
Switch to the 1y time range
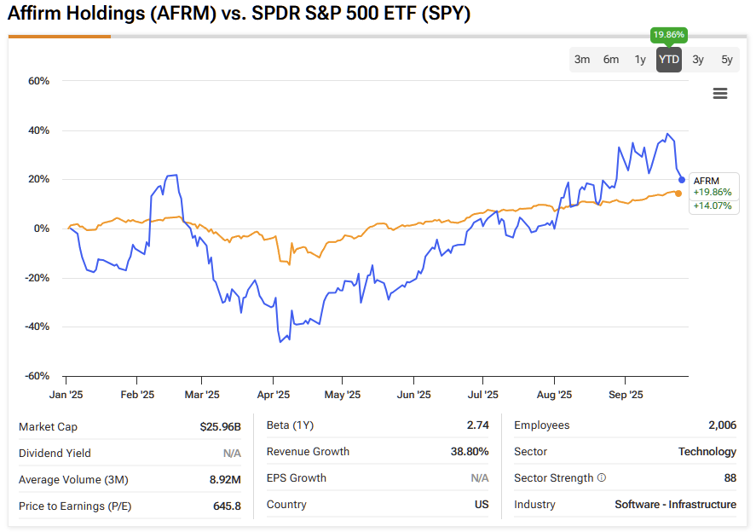coord(640,60)
